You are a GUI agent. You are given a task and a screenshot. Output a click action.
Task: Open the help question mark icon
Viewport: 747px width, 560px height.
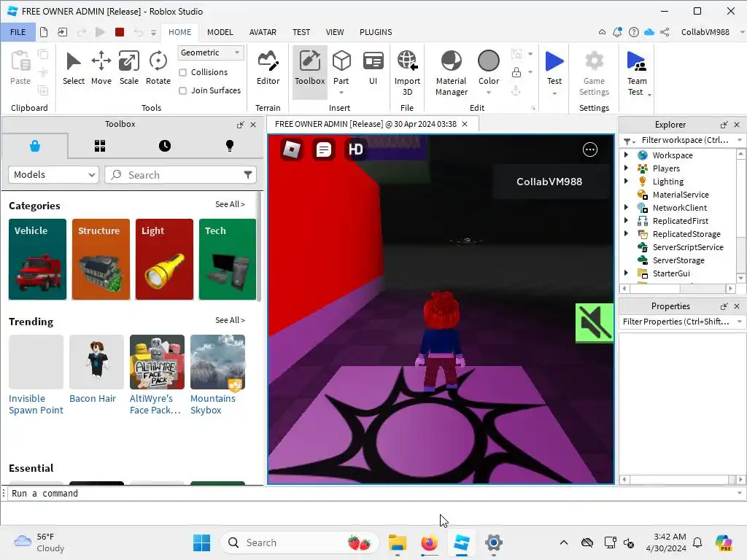click(x=634, y=32)
